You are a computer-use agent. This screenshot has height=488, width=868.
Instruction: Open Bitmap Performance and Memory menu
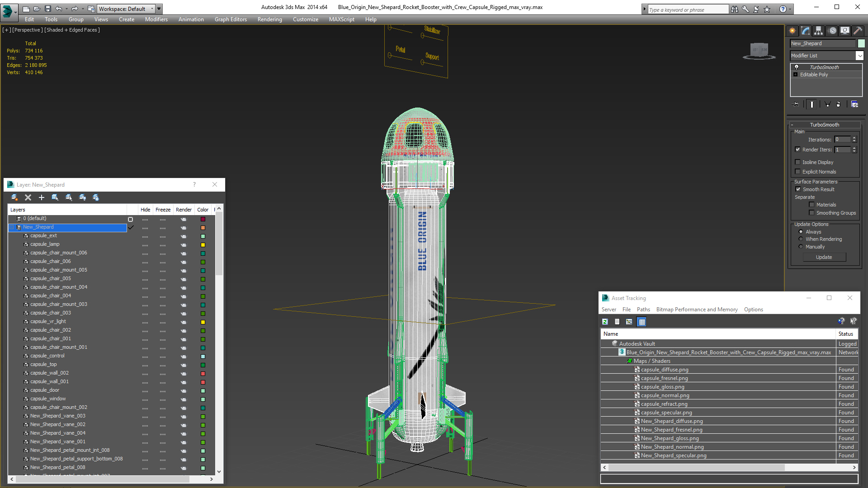point(697,310)
